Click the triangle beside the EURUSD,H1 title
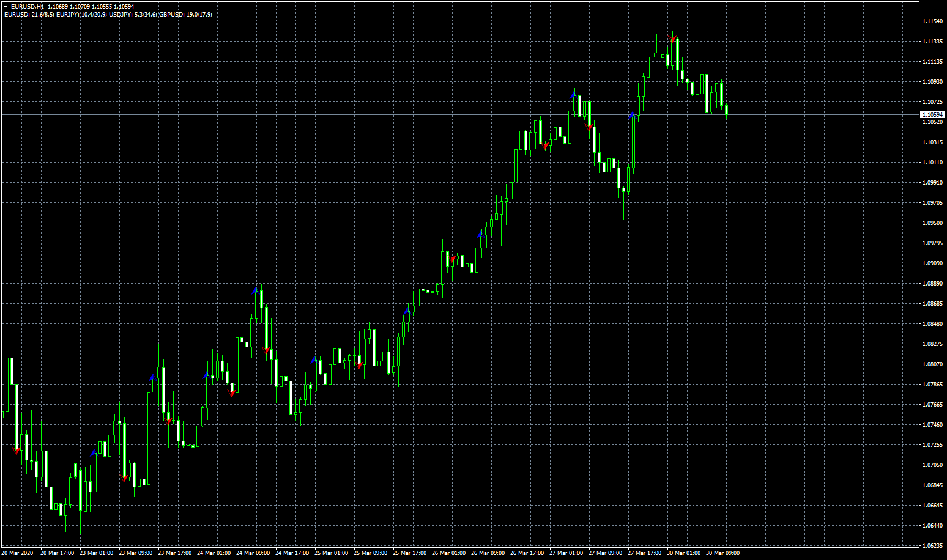The width and height of the screenshot is (947, 560). click(6, 7)
